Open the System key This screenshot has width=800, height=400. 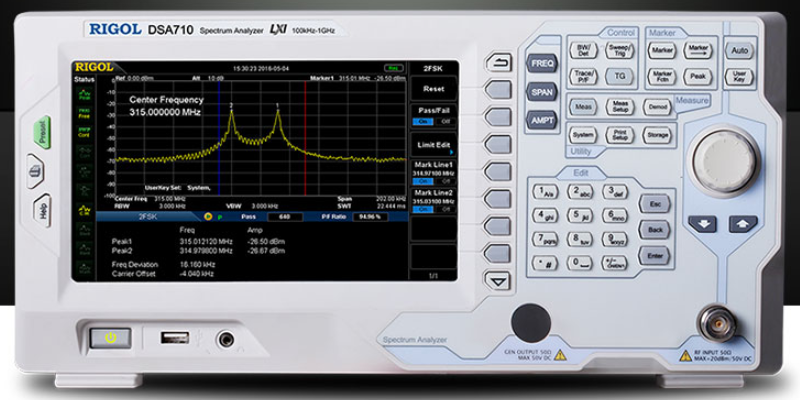[583, 135]
